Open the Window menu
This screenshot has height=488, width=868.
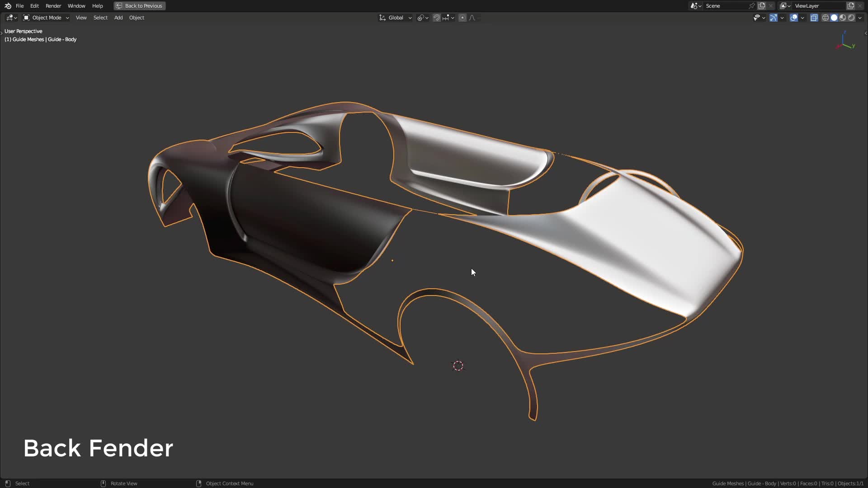coord(76,6)
